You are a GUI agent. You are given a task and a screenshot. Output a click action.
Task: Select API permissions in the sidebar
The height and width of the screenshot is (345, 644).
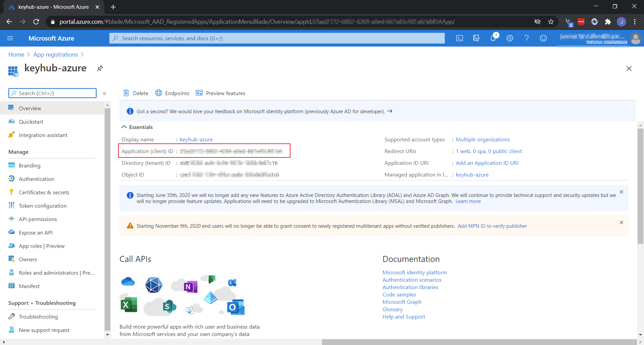(38, 219)
